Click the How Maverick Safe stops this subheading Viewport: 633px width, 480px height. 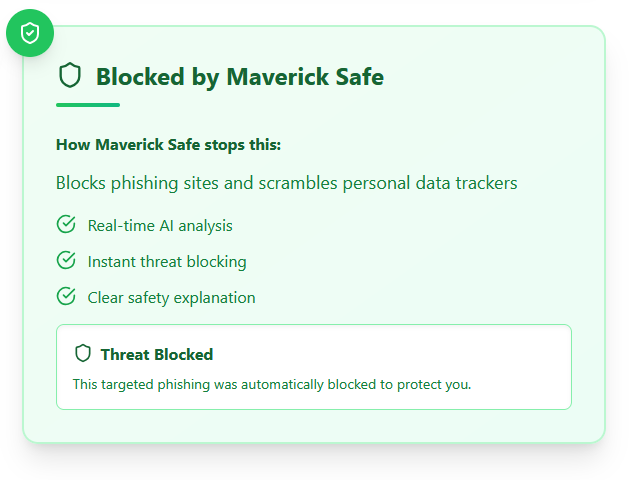point(168,145)
